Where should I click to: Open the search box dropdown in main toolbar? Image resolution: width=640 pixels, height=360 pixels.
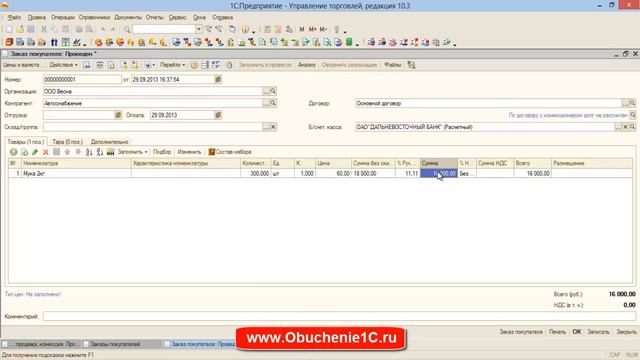pyautogui.click(x=199, y=29)
